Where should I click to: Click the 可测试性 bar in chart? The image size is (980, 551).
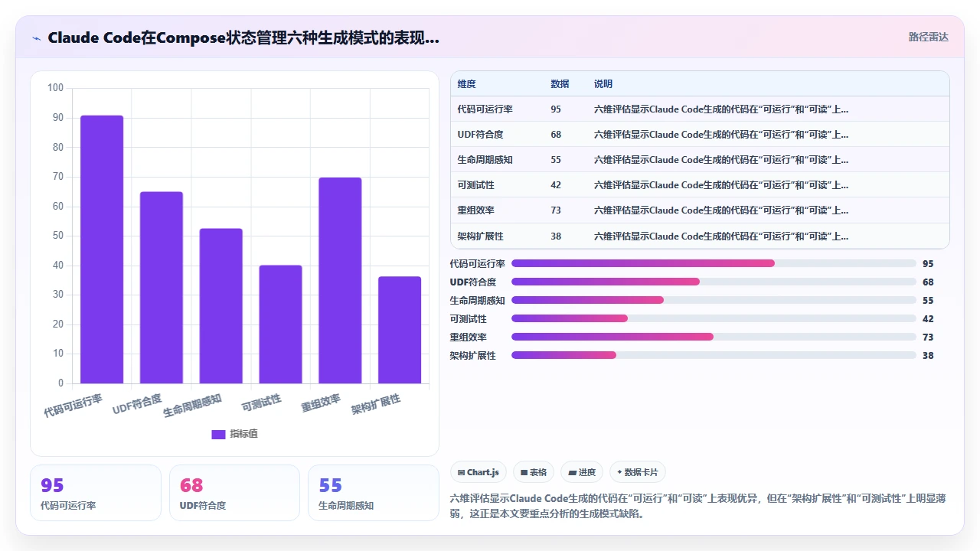click(280, 324)
